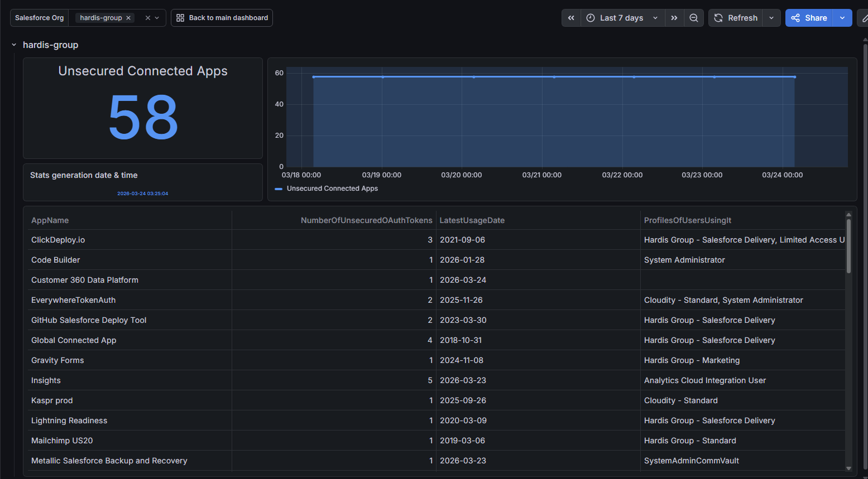Clear all Salesforce Org selections
This screenshot has width=868, height=479.
tap(148, 18)
